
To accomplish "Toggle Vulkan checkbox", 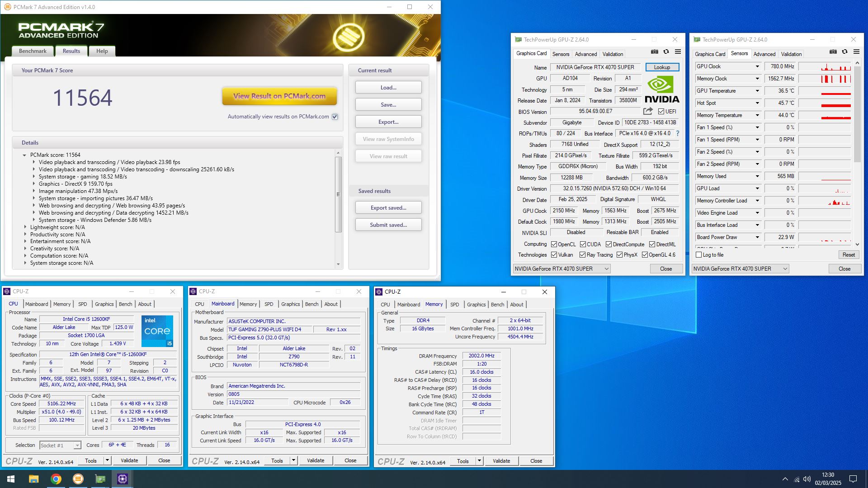I will pyautogui.click(x=554, y=255).
